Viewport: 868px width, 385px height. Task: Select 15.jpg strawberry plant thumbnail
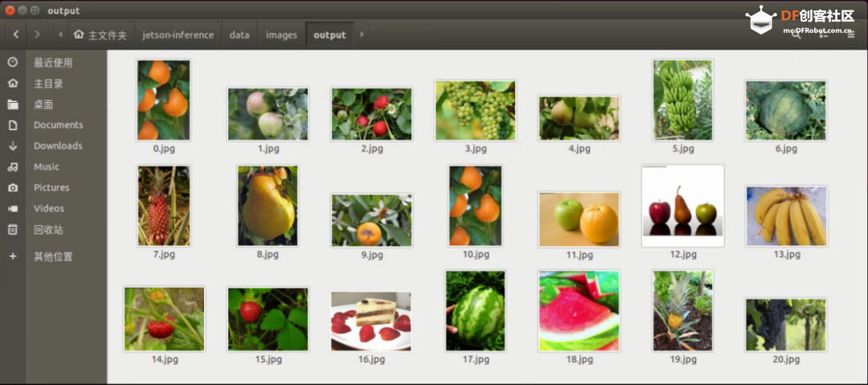(x=268, y=319)
